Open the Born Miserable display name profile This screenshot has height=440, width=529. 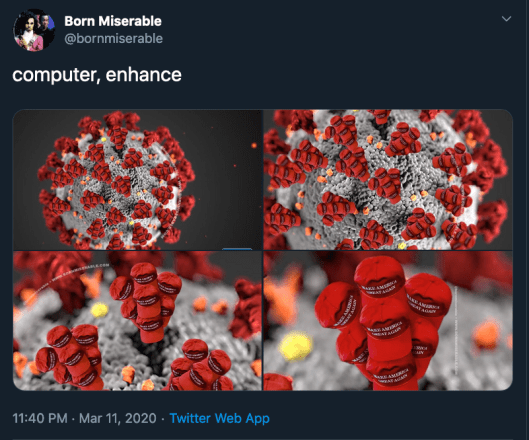(113, 21)
